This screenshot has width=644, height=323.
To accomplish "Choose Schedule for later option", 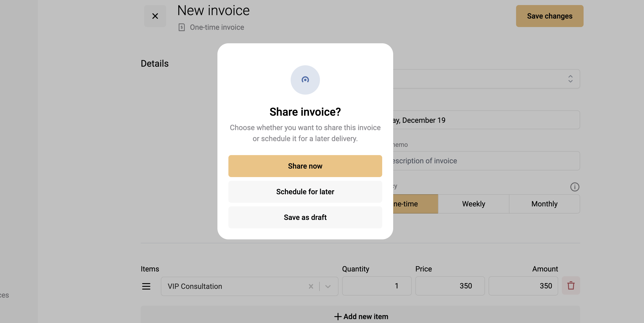I will pyautogui.click(x=305, y=192).
